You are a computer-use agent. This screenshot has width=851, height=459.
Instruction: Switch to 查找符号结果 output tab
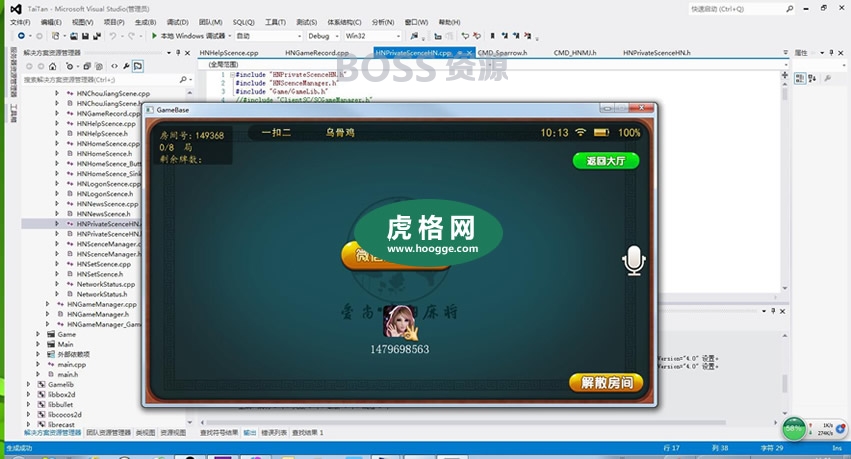[219, 432]
